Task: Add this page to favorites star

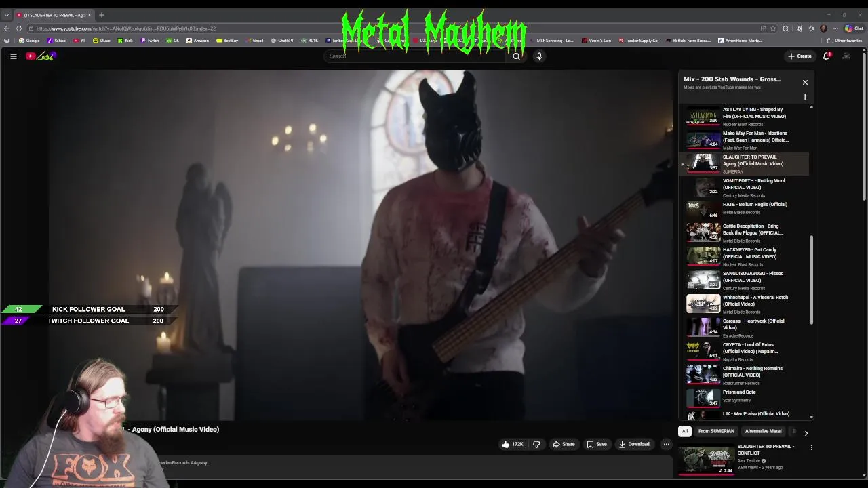Action: [x=773, y=28]
